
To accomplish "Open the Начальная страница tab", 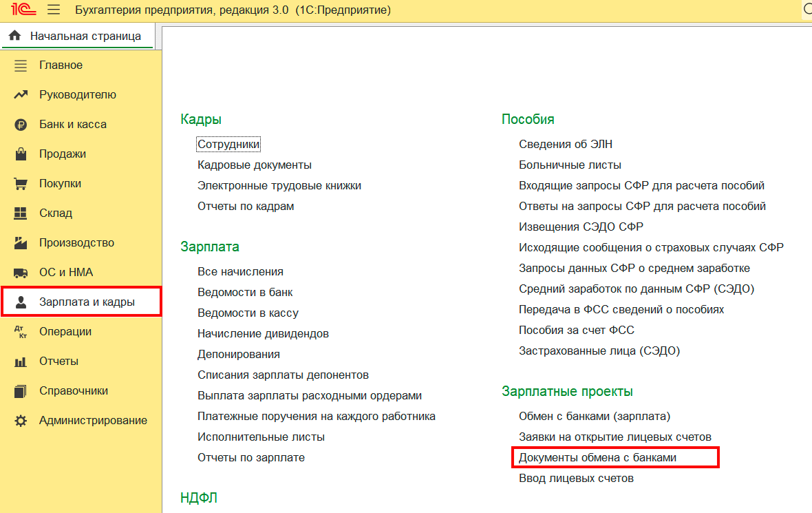I will 85,36.
